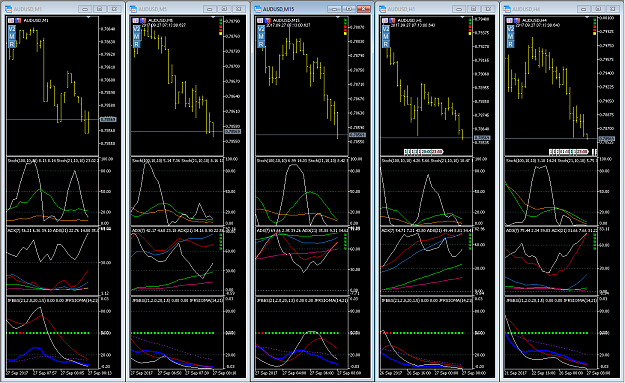Click the M button in AUDUSD,H1 chart
The width and height of the screenshot is (625, 383).
pos(386,37)
